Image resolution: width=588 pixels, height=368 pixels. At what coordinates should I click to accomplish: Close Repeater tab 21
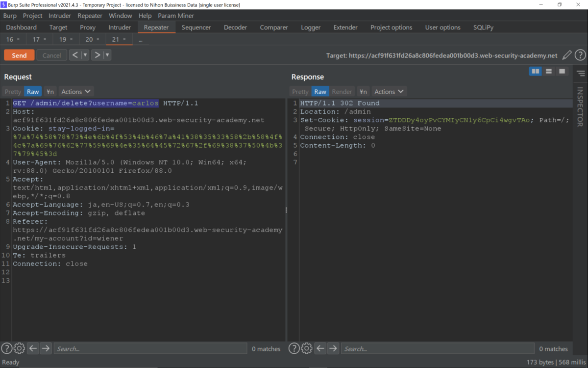(124, 39)
